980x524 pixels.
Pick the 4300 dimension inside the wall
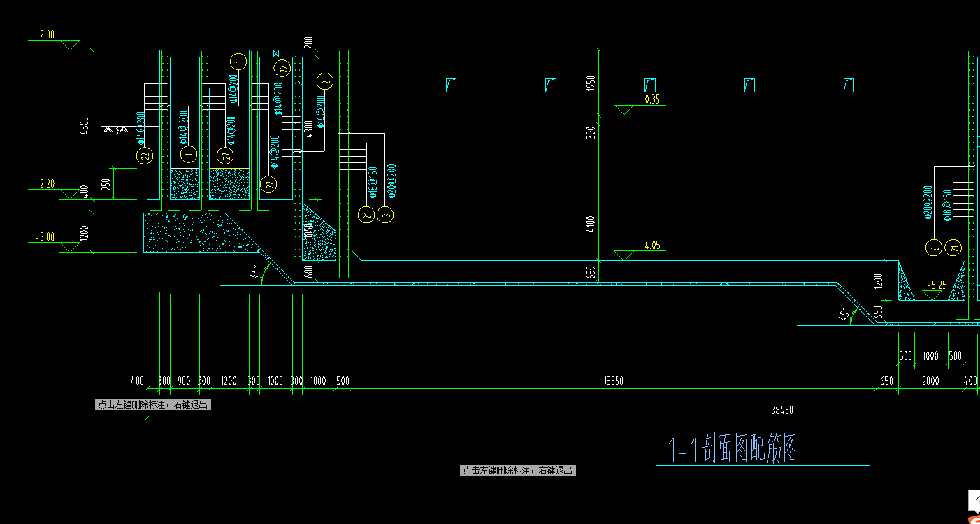(308, 129)
